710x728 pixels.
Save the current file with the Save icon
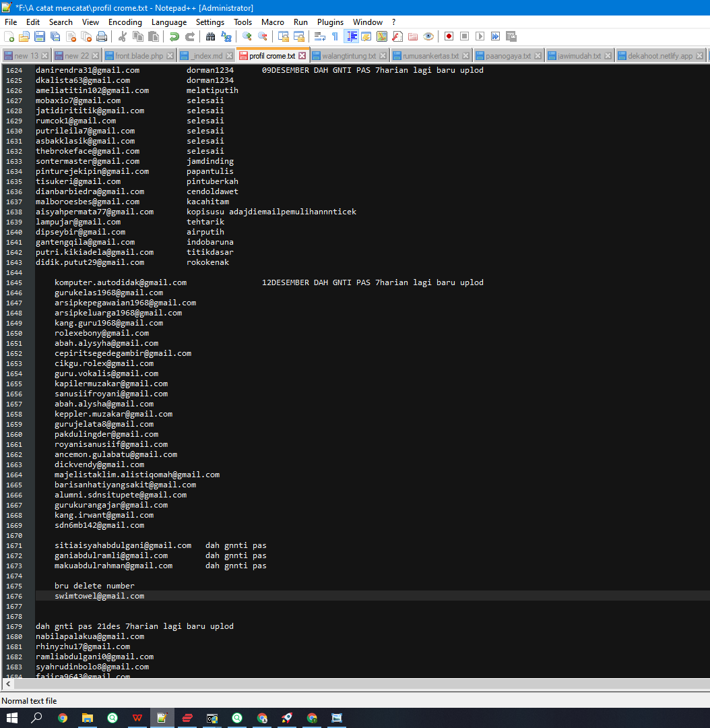(x=40, y=36)
